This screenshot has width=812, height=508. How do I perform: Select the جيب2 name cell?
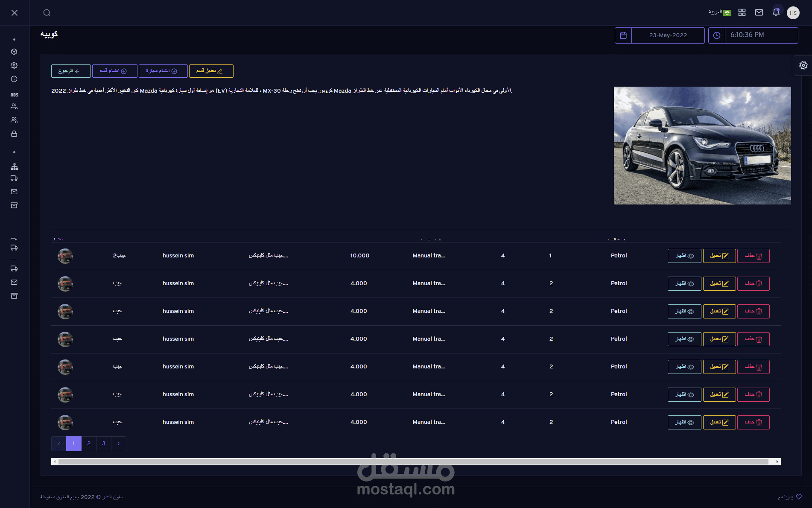click(x=119, y=256)
